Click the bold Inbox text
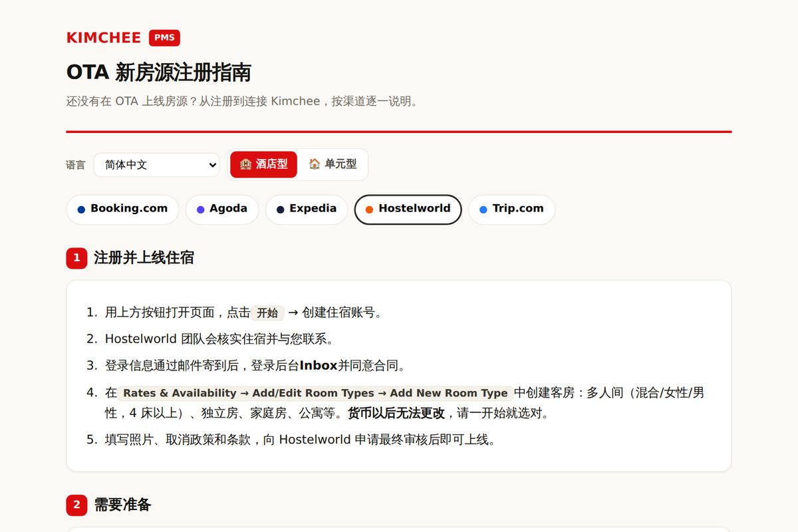This screenshot has height=532, width=798. coord(319,365)
